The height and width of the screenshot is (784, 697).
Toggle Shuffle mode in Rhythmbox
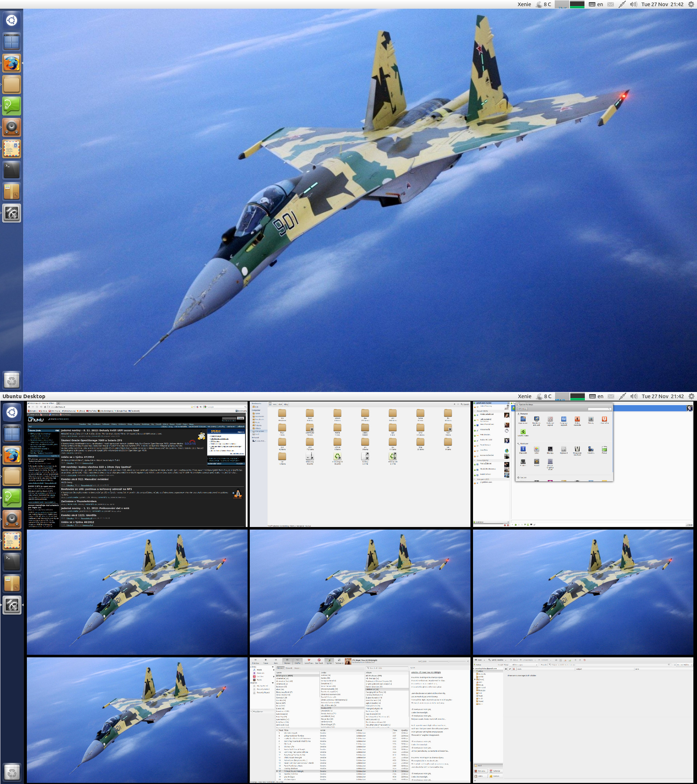pos(298,661)
